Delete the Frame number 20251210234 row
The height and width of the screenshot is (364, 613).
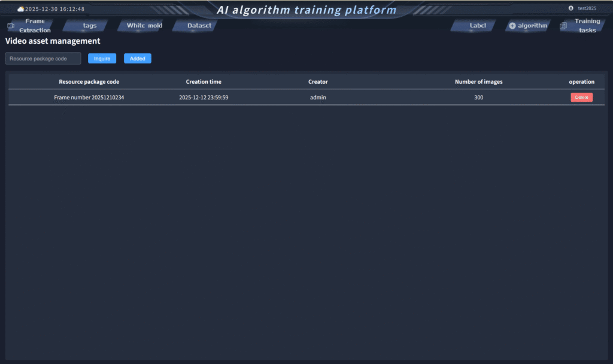(x=581, y=98)
